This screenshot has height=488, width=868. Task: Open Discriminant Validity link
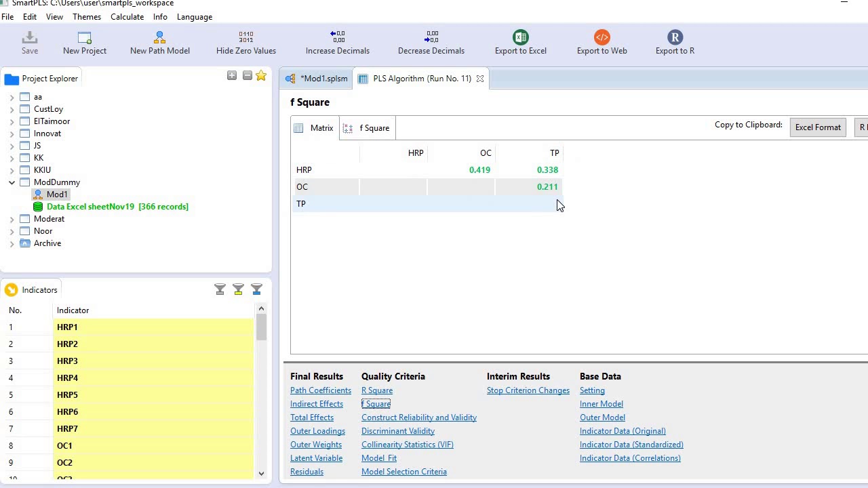398,431
